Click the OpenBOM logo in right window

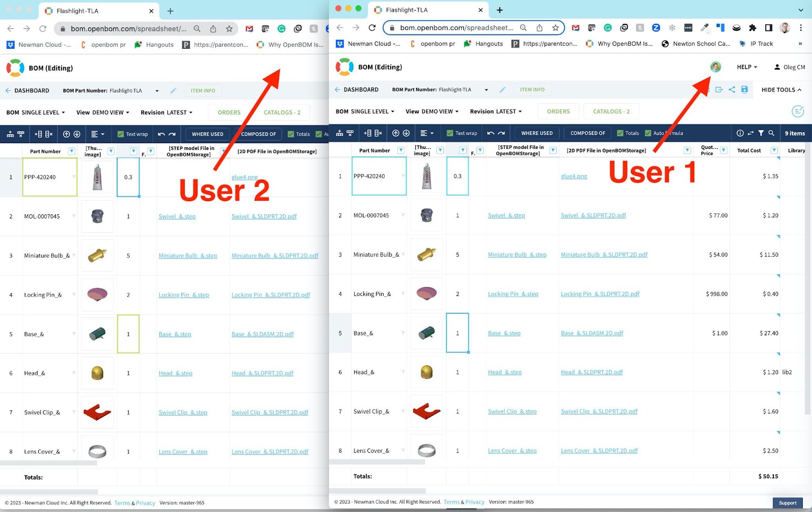click(x=344, y=67)
